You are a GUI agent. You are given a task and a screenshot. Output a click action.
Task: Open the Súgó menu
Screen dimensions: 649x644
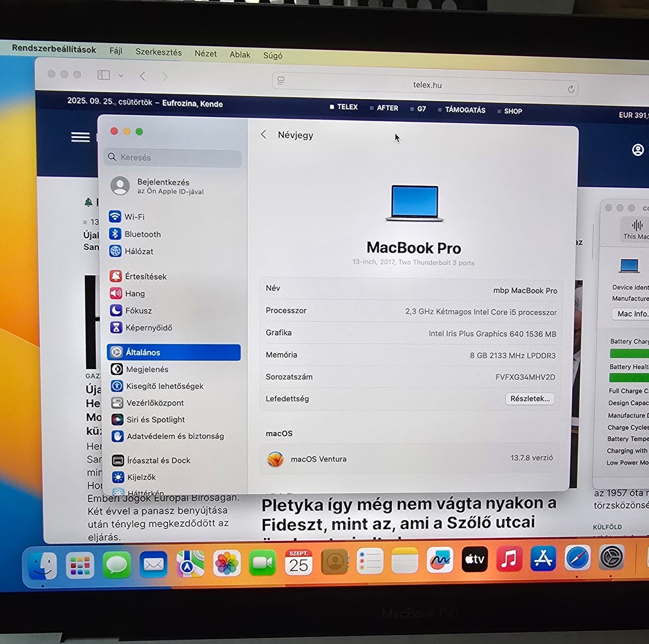(273, 55)
